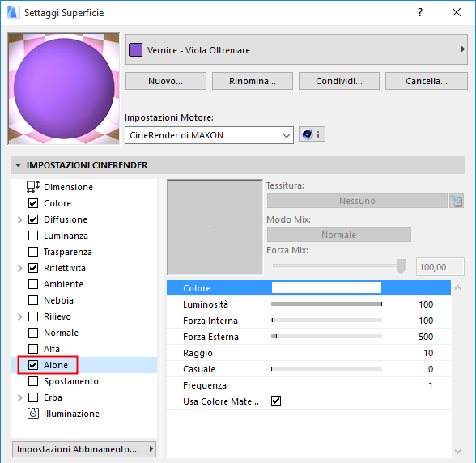Enable the Alfa channel checkbox
Image resolution: width=476 pixels, height=463 pixels.
pyautogui.click(x=33, y=349)
